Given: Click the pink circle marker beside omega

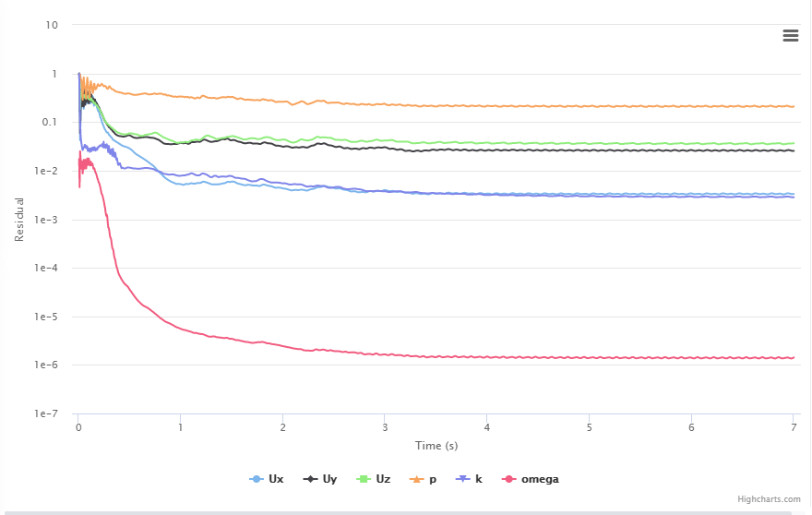Looking at the screenshot, I should (508, 479).
